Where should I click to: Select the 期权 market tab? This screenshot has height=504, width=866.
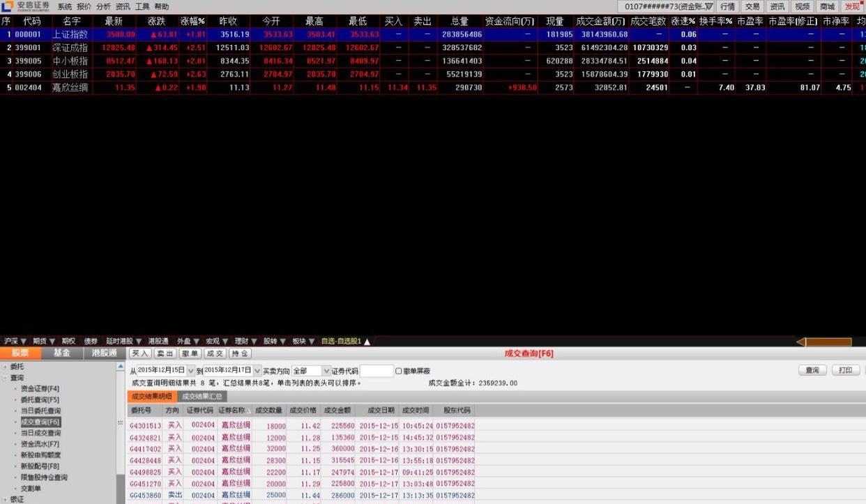(x=68, y=342)
